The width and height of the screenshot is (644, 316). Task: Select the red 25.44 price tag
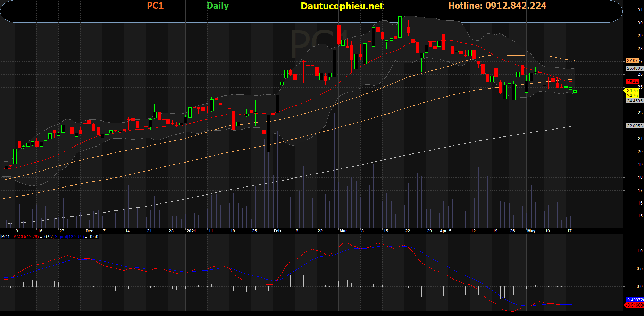[632, 82]
